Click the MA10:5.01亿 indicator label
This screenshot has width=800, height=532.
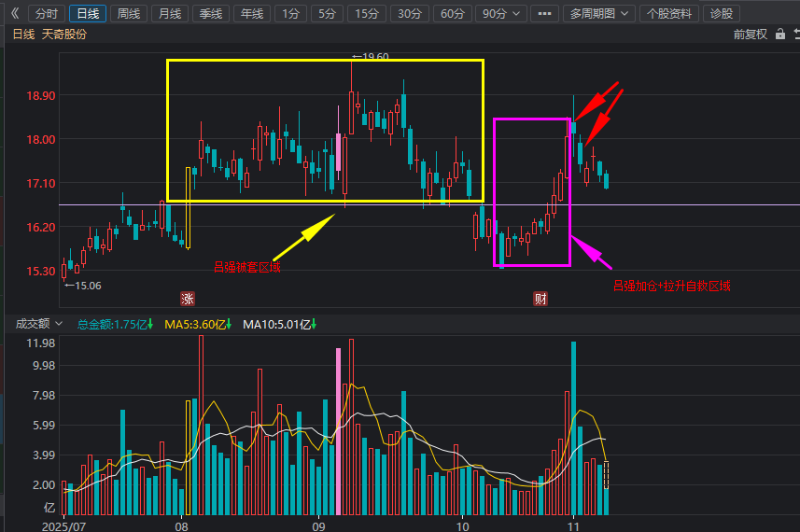280,324
